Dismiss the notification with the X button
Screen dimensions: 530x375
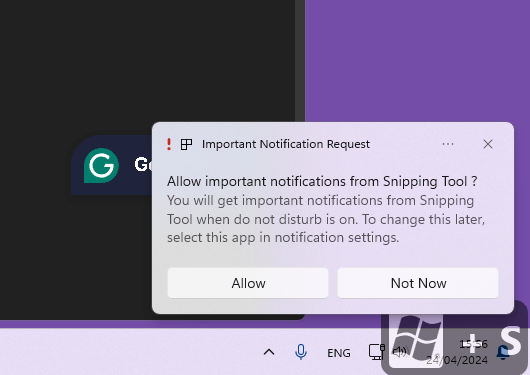click(x=488, y=144)
